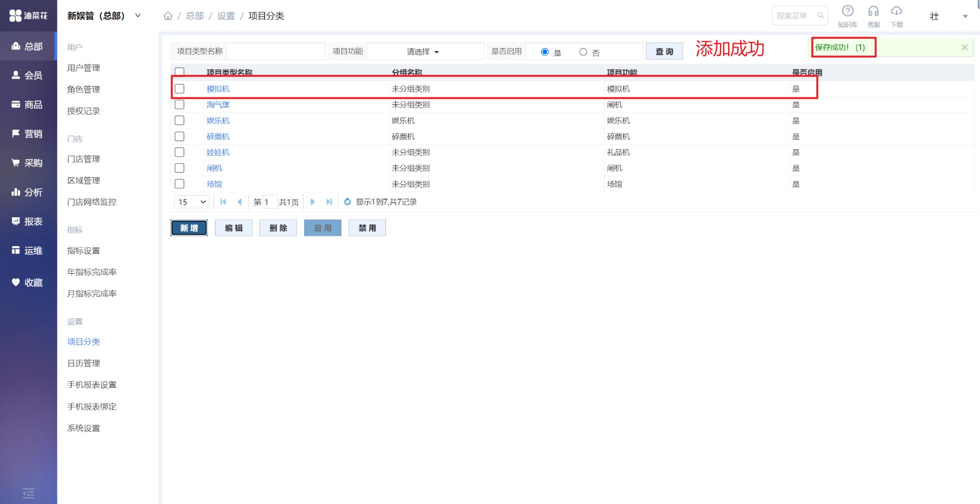Click the 删除 button
Viewport: 980px width, 504px height.
tap(278, 228)
